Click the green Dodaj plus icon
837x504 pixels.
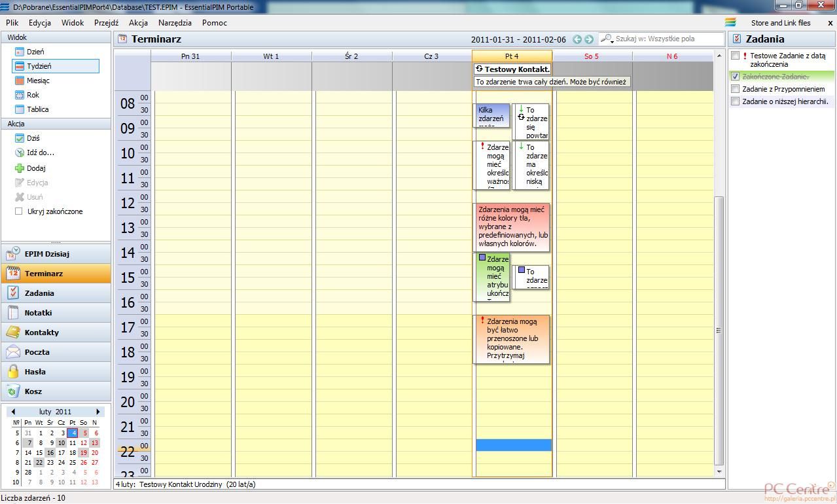20,168
